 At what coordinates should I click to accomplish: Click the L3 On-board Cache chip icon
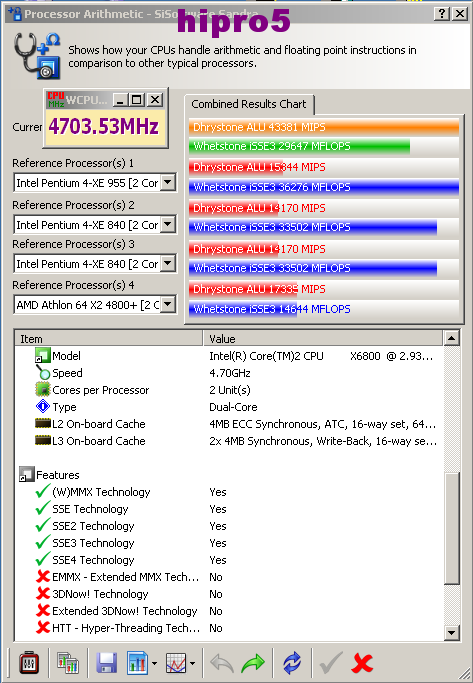pos(43,440)
